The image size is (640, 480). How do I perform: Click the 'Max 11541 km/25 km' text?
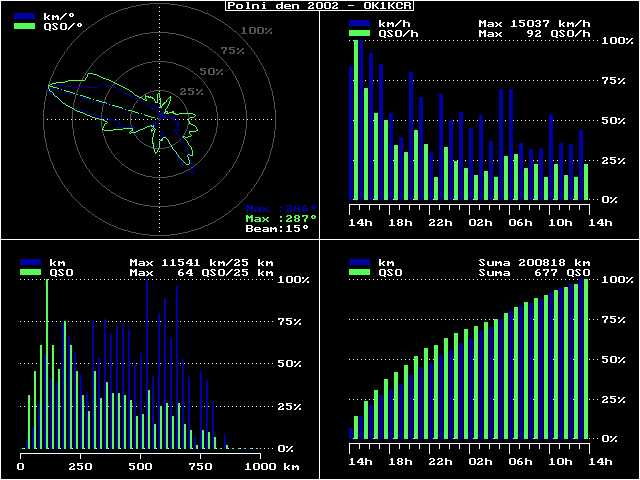coord(202,262)
